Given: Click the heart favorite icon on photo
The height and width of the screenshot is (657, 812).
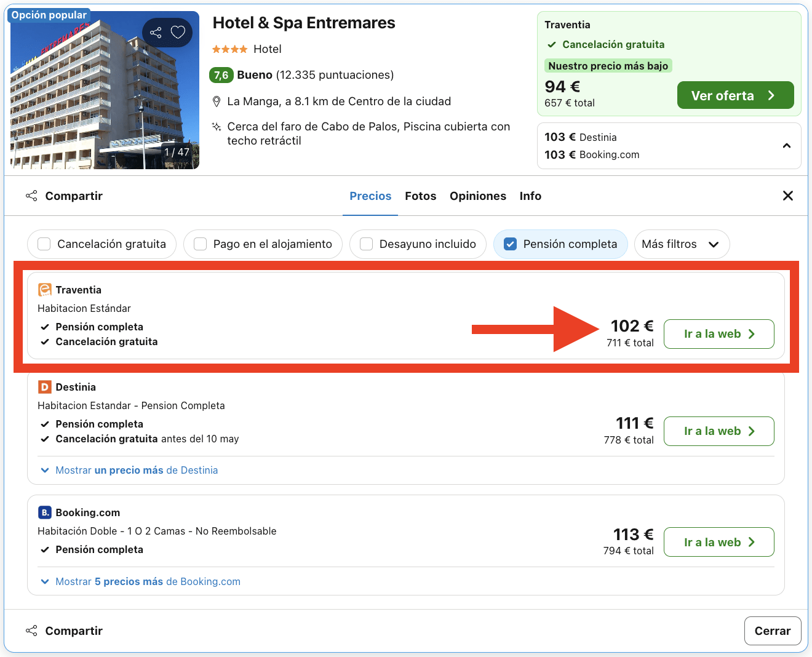Looking at the screenshot, I should tap(178, 33).
